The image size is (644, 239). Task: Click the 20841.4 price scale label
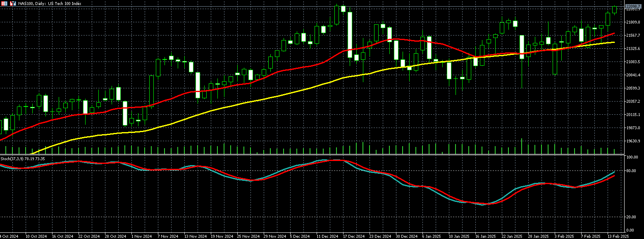[x=633, y=75]
